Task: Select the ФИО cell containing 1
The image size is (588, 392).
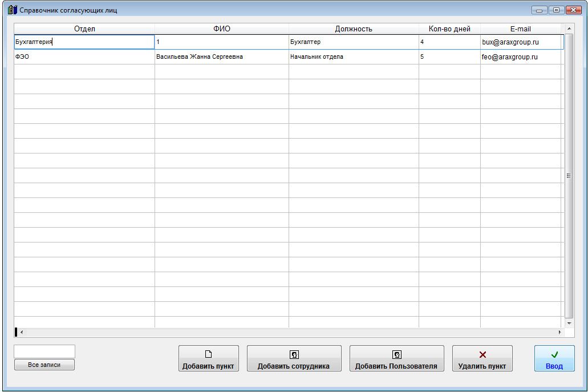Action: 222,42
